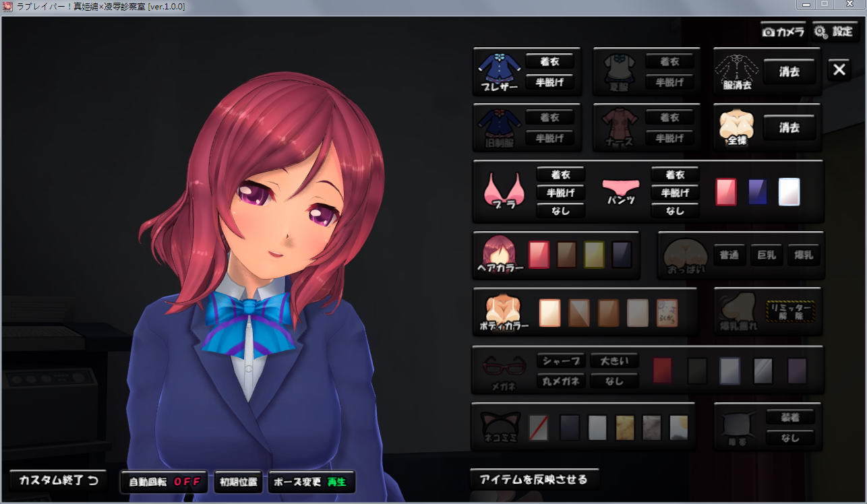Choose 半脱げ for the 旧制服 outfit
The width and height of the screenshot is (867, 504).
[x=549, y=138]
